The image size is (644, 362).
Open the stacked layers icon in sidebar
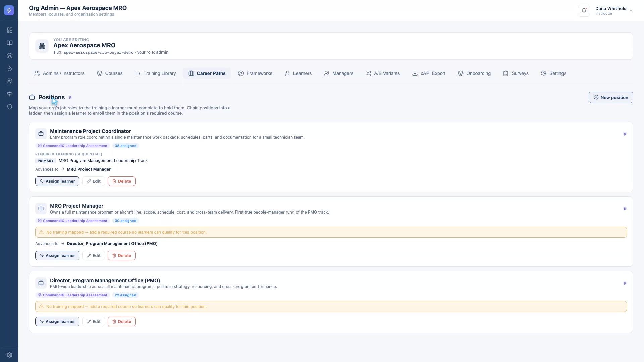10,56
